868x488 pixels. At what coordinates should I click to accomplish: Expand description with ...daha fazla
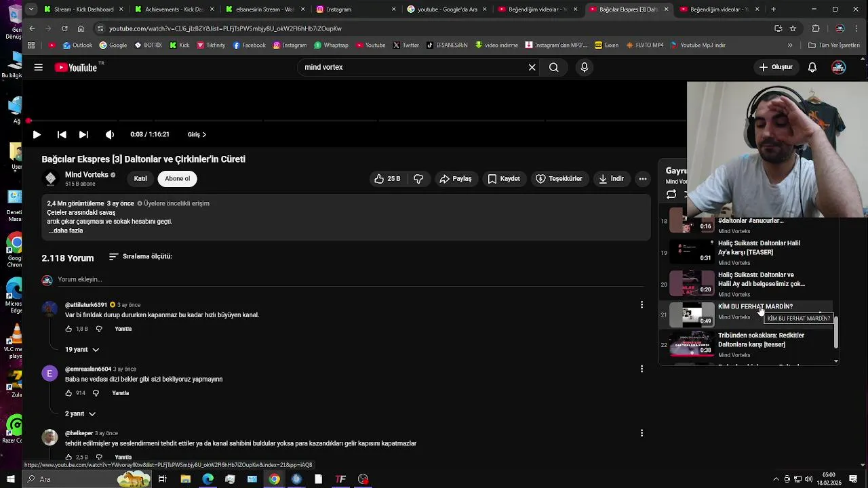[66, 230]
